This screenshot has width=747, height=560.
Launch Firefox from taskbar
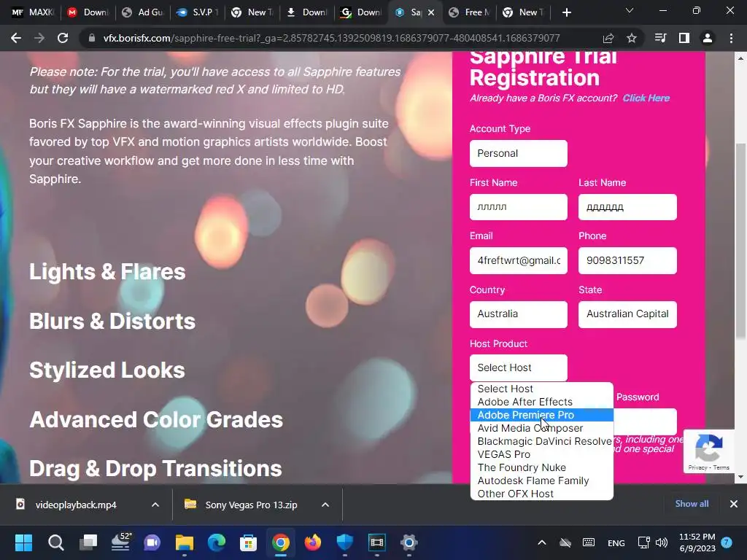(312, 542)
